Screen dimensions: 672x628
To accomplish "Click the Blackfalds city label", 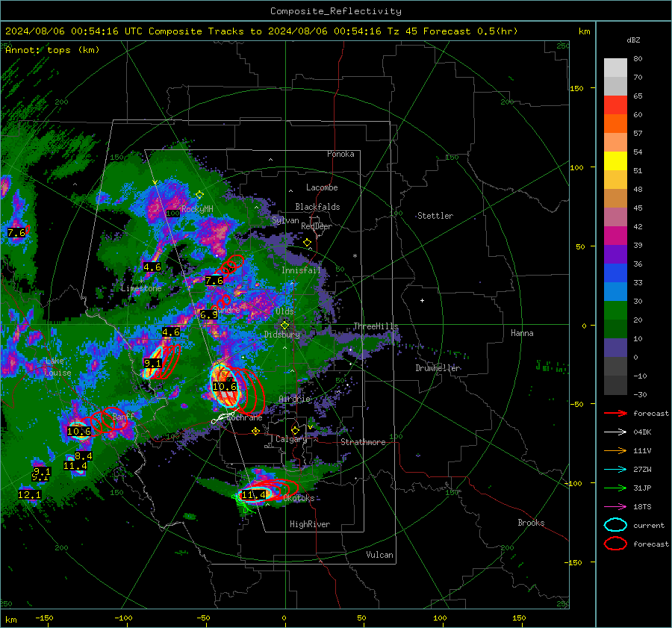I will 317,207.
